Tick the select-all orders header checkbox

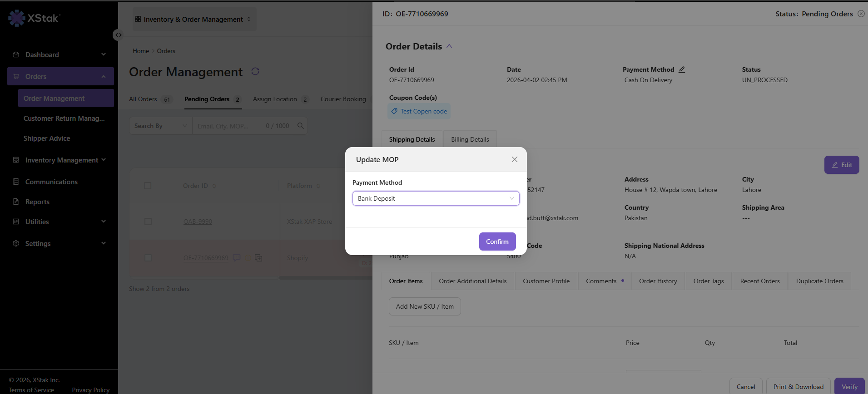point(148,186)
